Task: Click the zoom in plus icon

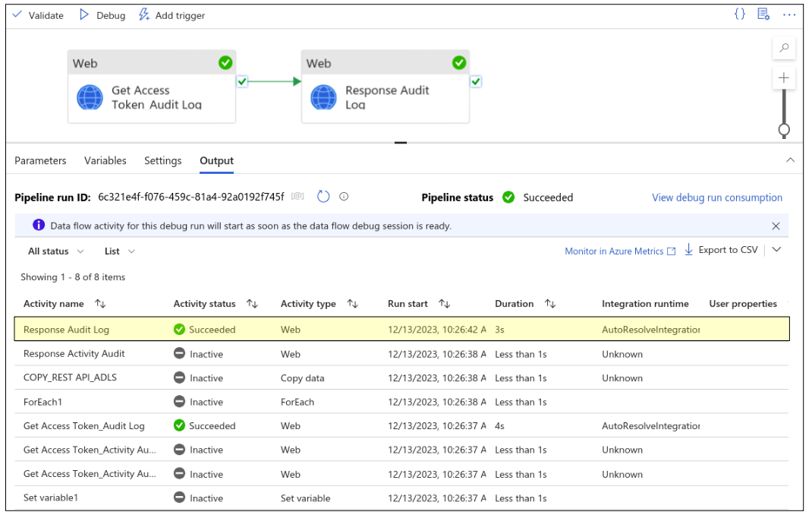Action: 784,77
